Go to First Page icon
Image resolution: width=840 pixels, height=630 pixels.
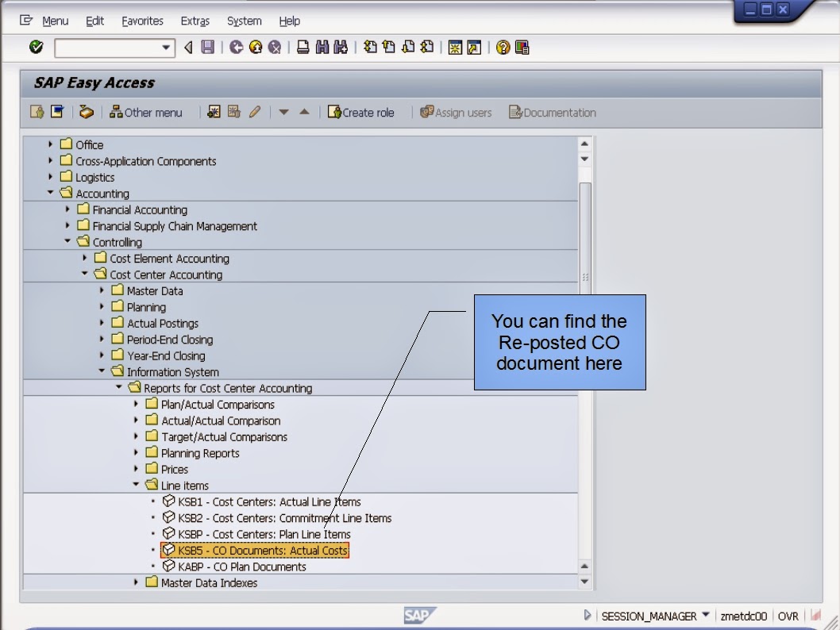370,47
